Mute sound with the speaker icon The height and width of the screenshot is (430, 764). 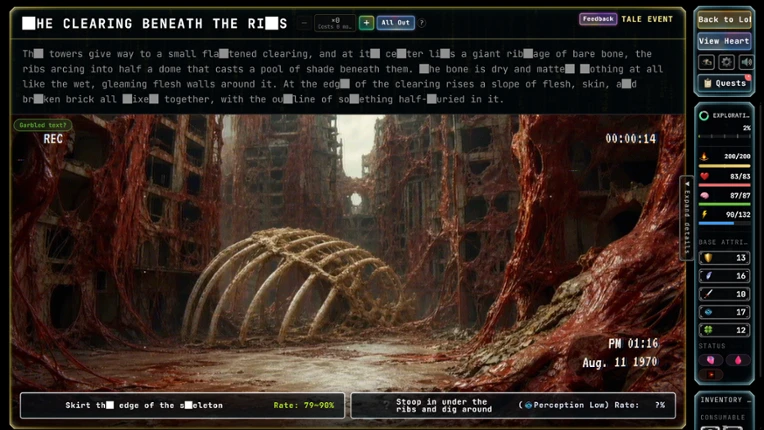click(745, 62)
